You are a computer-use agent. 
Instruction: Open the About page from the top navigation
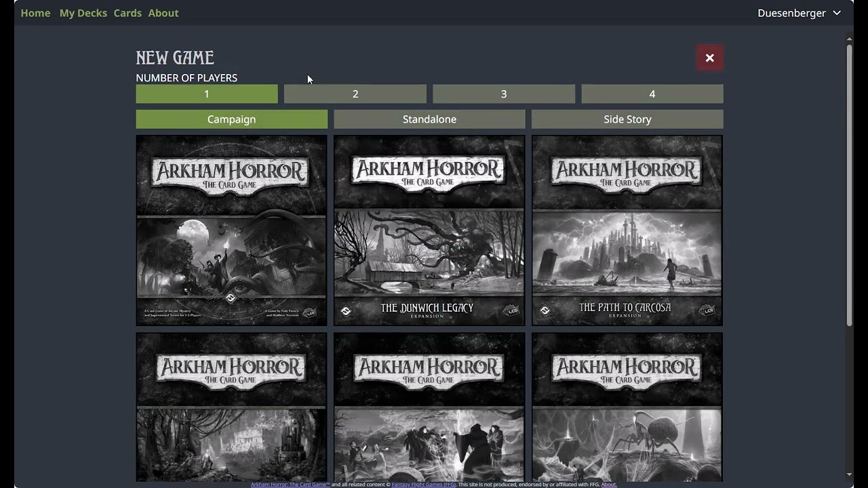coord(163,13)
